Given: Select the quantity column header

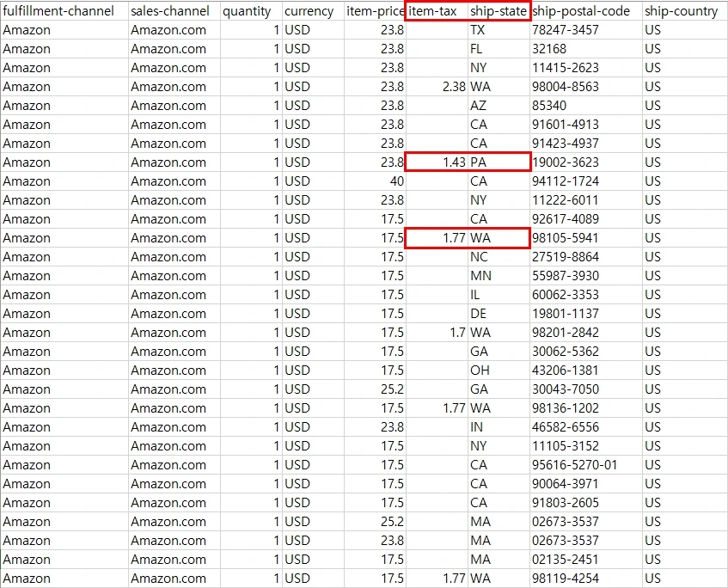Looking at the screenshot, I should (247, 11).
